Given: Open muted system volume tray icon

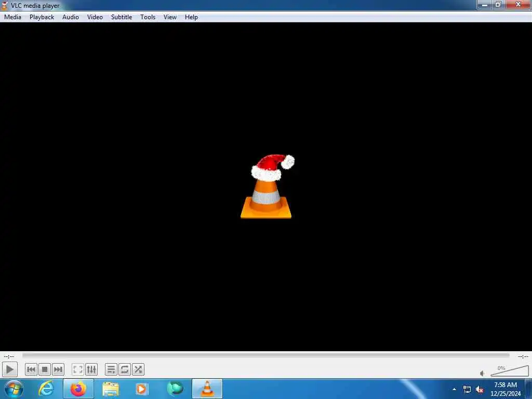Looking at the screenshot, I should pos(480,390).
